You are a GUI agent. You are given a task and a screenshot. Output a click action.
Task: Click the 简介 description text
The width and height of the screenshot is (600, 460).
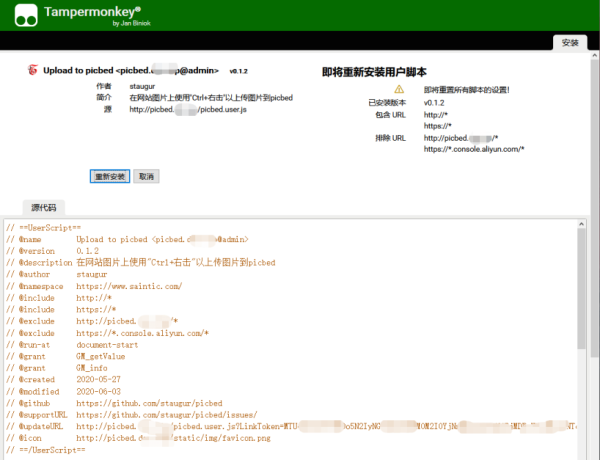(211, 98)
